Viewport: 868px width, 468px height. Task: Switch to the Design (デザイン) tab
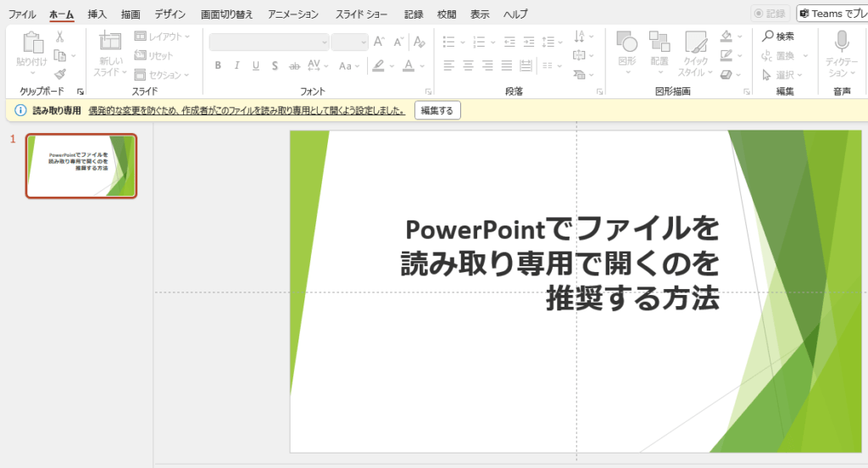[x=170, y=14]
